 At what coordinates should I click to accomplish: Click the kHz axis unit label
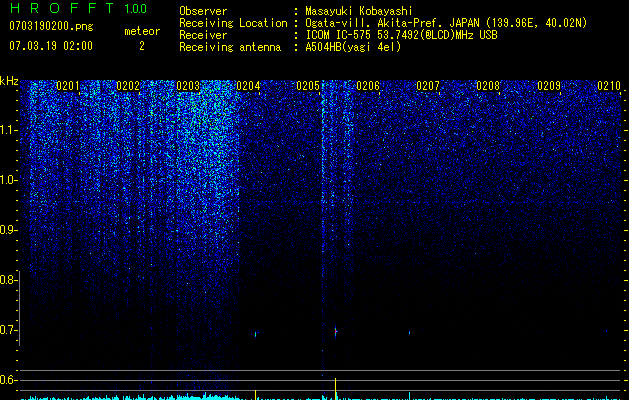[x=9, y=81]
